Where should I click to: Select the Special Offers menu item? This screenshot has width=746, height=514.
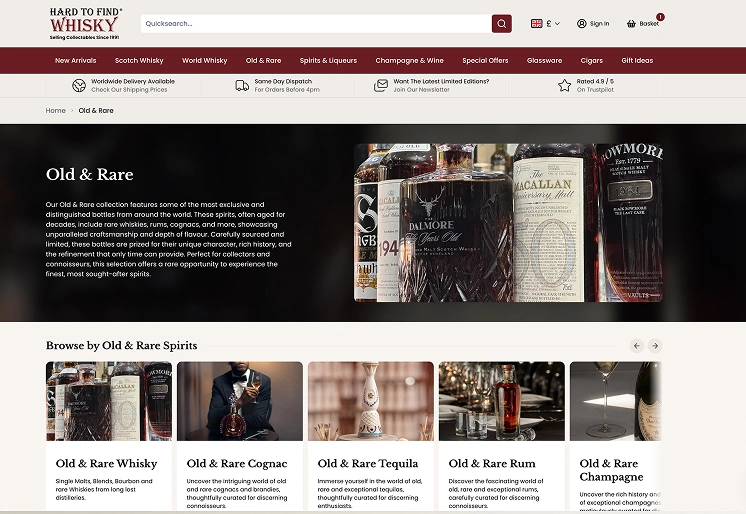[x=485, y=60]
